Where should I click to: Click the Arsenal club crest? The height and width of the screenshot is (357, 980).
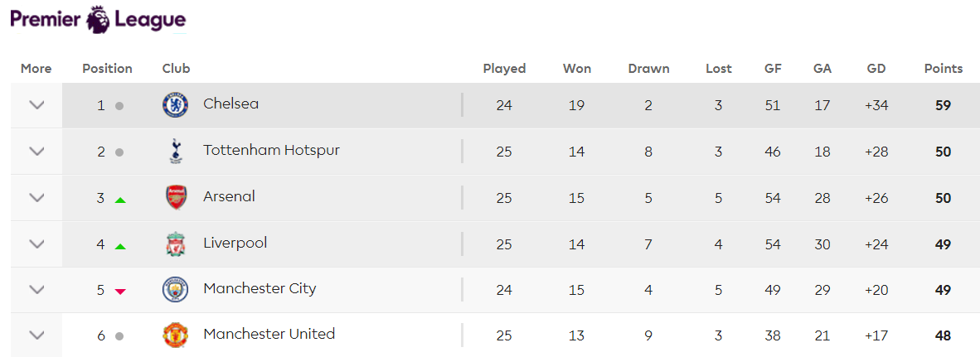176,198
